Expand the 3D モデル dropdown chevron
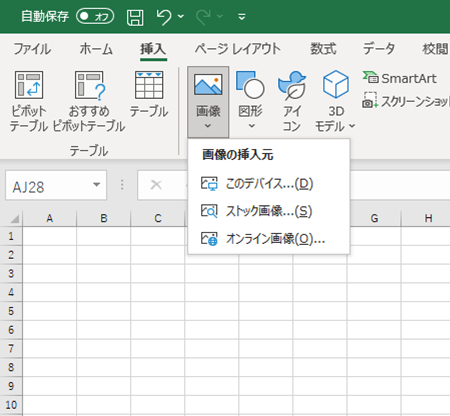 (352, 126)
